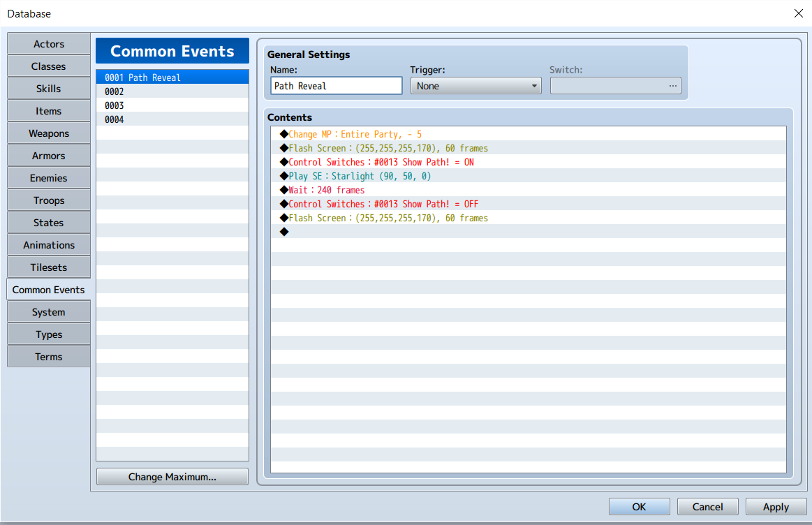Screen dimensions: 812x525
Task: Select common event 0001 Path Reveal
Action: (x=172, y=77)
